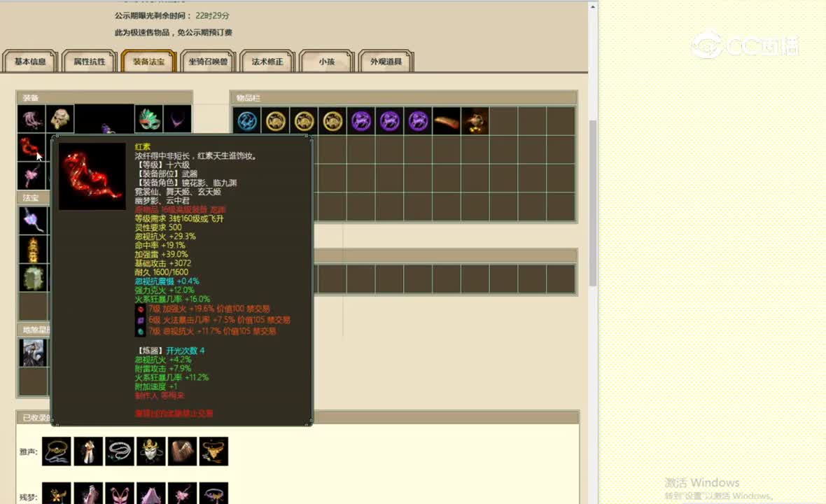This screenshot has height=504, width=826.
Task: Click the orange feather item in 物品栏
Action: tap(446, 121)
